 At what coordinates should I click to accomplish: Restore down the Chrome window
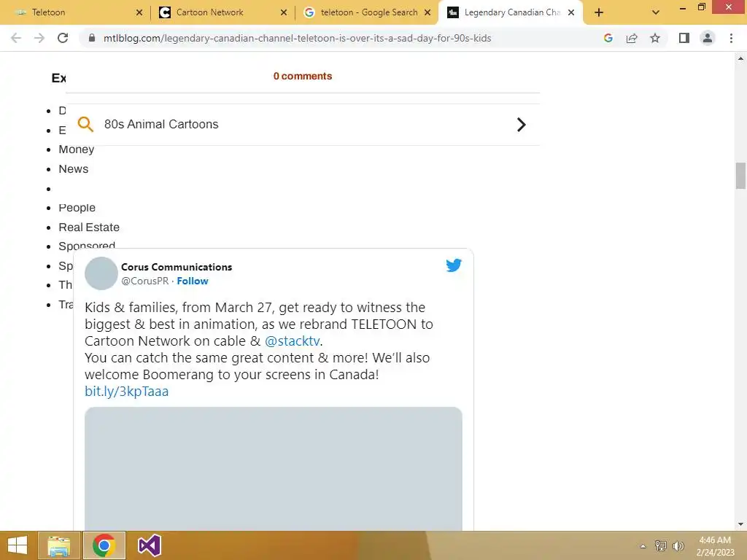tap(701, 7)
